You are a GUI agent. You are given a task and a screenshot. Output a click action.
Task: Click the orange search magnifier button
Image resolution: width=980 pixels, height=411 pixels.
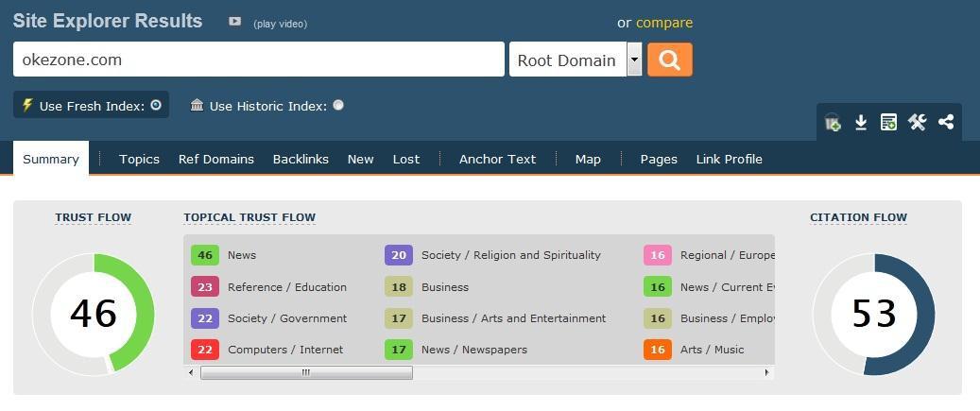pos(669,60)
